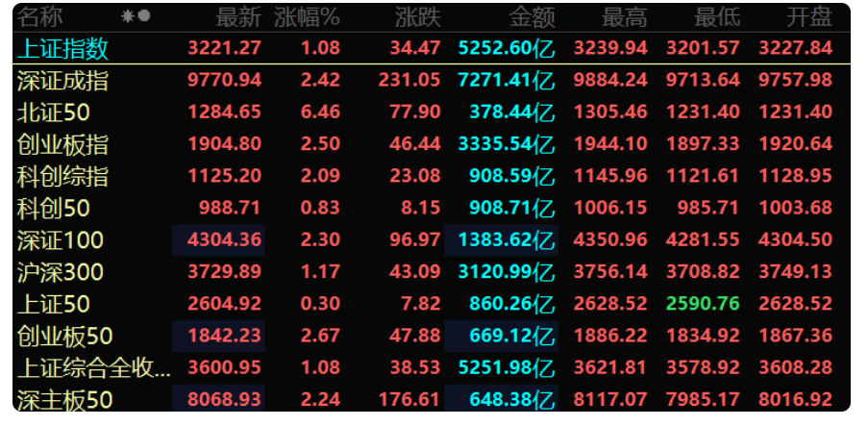The height and width of the screenshot is (426, 868).
Task: Click highlighted latest price 4304.36 of 深证100
Action: (x=224, y=239)
